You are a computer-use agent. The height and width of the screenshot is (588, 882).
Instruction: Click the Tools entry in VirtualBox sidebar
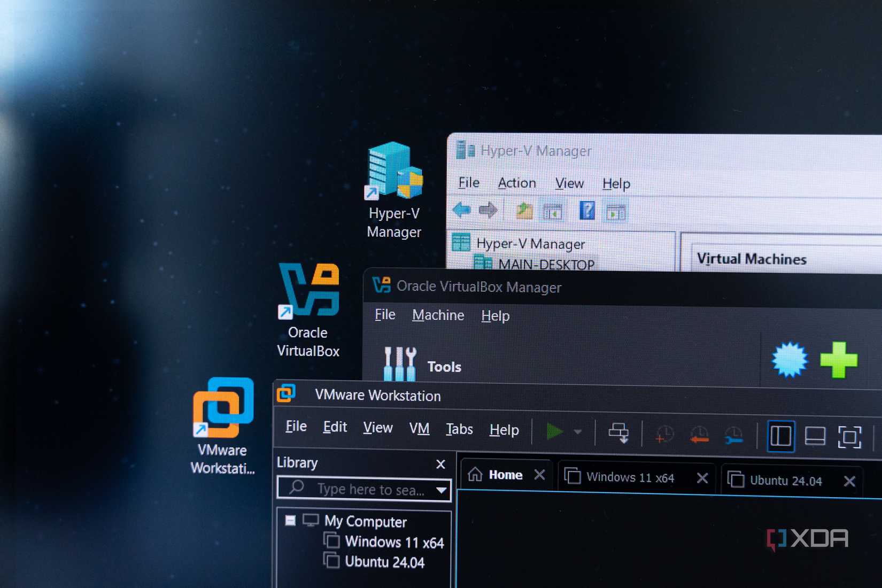coord(443,366)
